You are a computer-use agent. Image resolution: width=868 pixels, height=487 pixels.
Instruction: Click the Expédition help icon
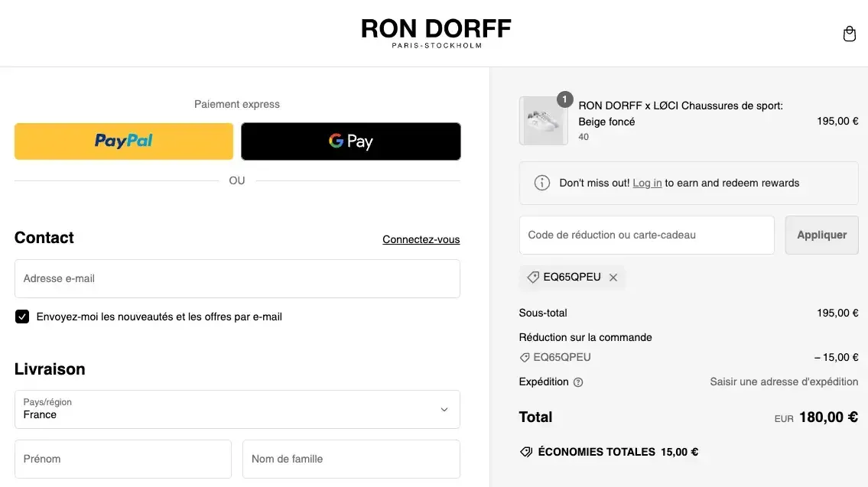click(578, 381)
